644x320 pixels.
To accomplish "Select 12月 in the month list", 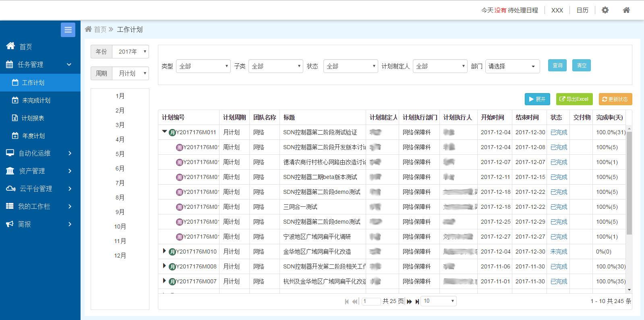I will point(120,256).
